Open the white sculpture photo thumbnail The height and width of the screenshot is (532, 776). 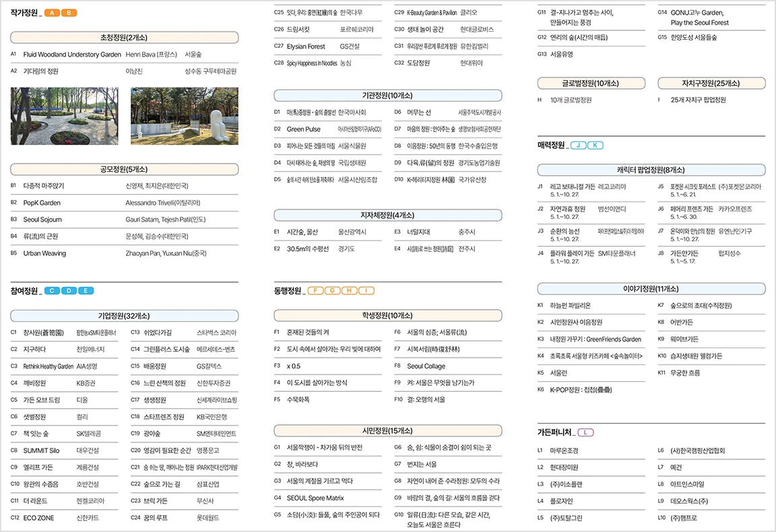coord(185,117)
